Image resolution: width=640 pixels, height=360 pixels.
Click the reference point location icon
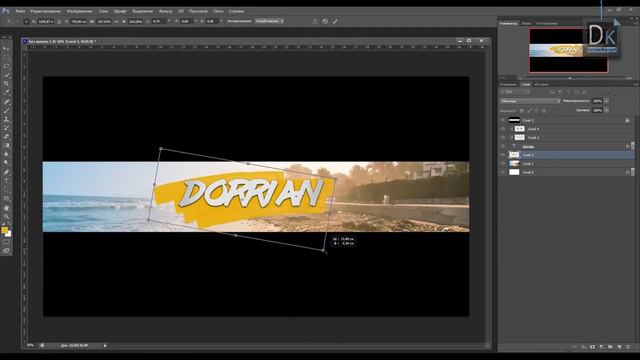tap(27, 21)
